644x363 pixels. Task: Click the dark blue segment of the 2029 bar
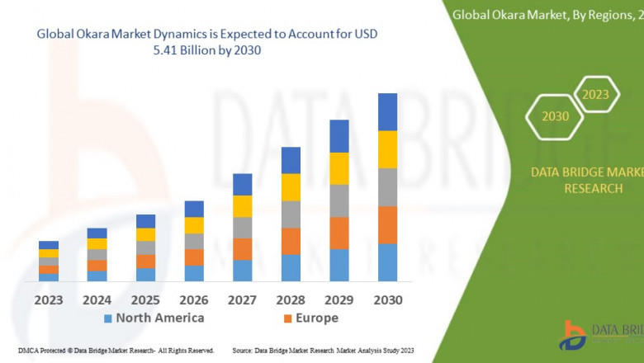click(x=339, y=136)
